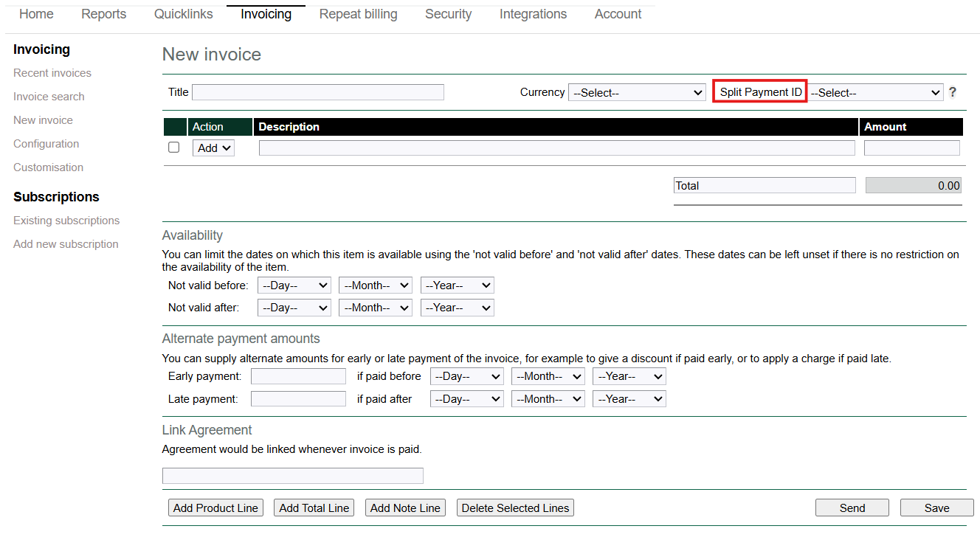Click the New invoice page heading

click(212, 55)
